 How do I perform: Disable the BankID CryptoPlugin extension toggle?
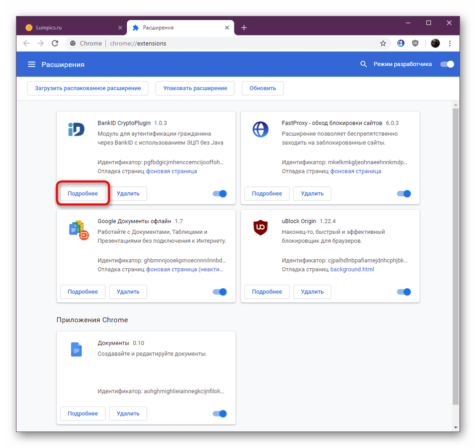(220, 194)
